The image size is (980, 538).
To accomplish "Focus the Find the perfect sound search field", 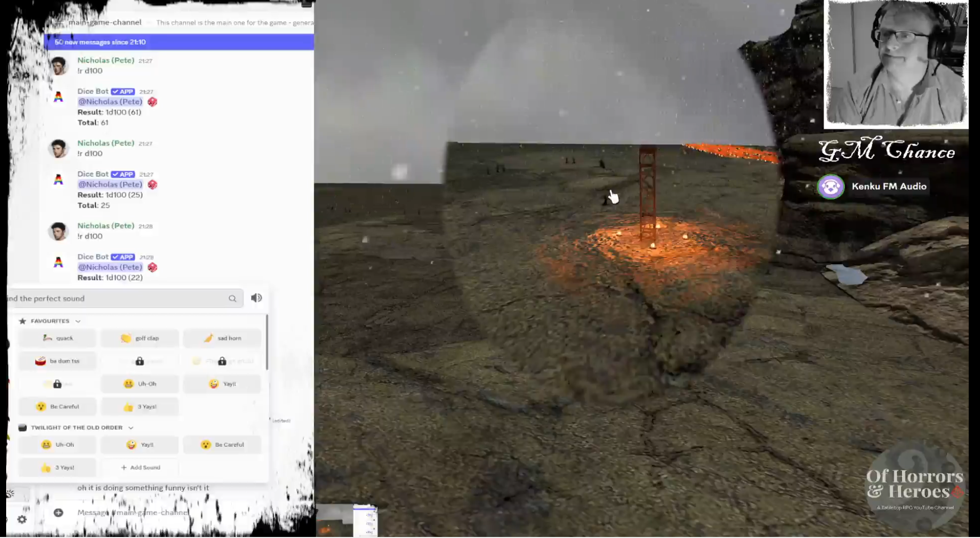I will pos(118,298).
